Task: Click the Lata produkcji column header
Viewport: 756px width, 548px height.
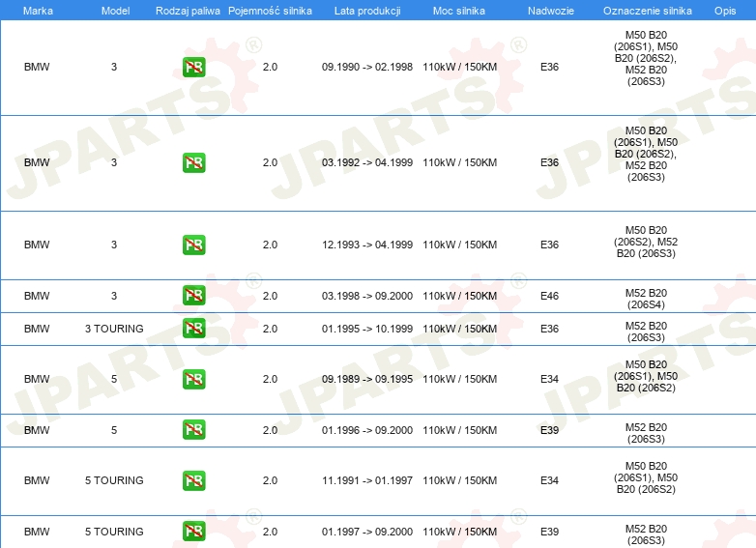Action: [x=367, y=11]
